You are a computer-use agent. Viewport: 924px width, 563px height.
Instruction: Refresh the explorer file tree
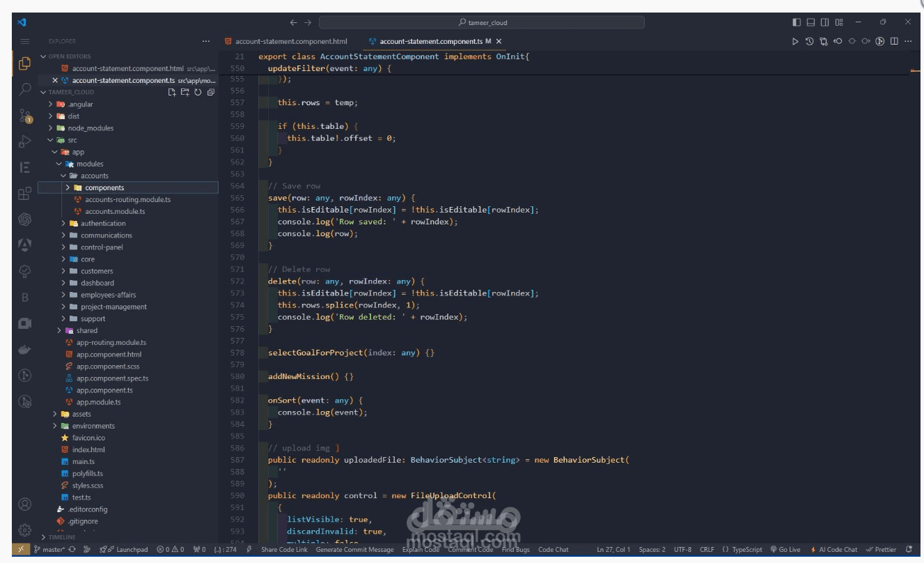coord(198,92)
